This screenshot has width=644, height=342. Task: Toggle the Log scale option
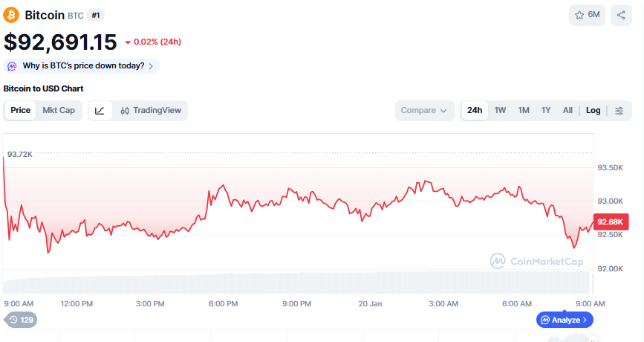[x=593, y=111]
